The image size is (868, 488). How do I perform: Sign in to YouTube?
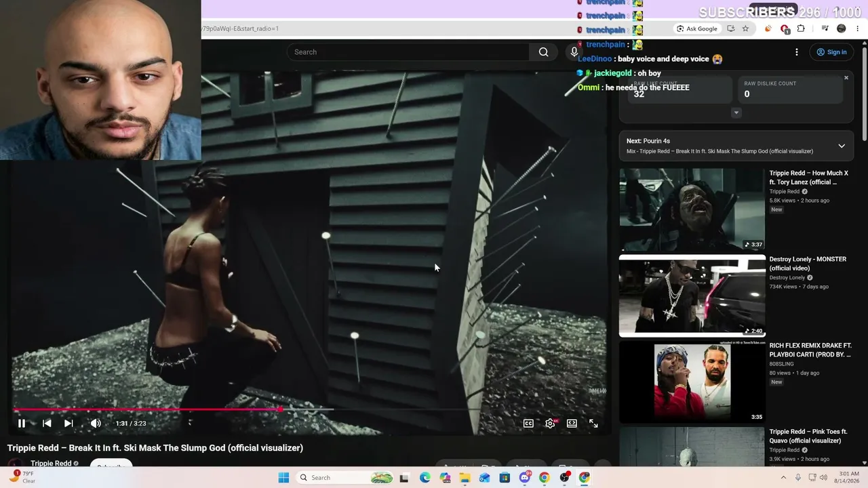pos(831,52)
